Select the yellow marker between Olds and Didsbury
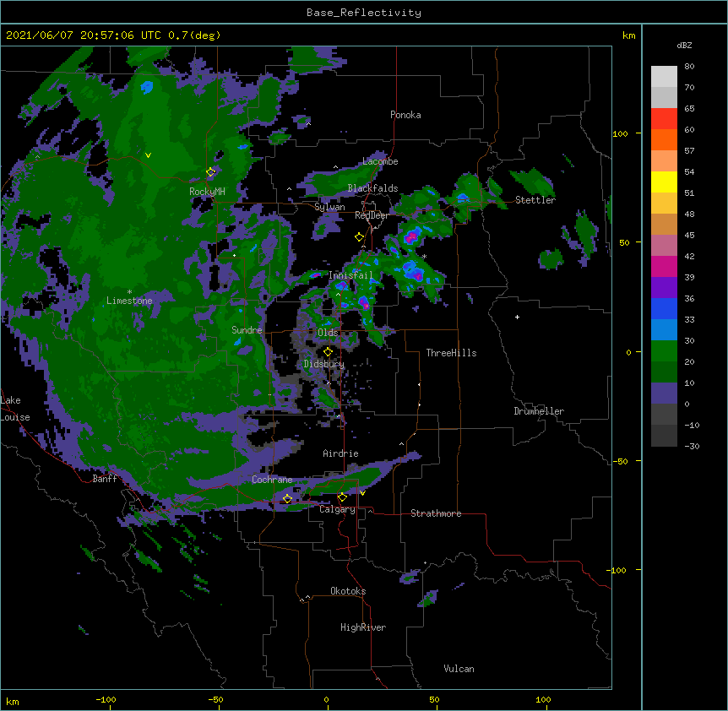This screenshot has height=711, width=728. [328, 352]
